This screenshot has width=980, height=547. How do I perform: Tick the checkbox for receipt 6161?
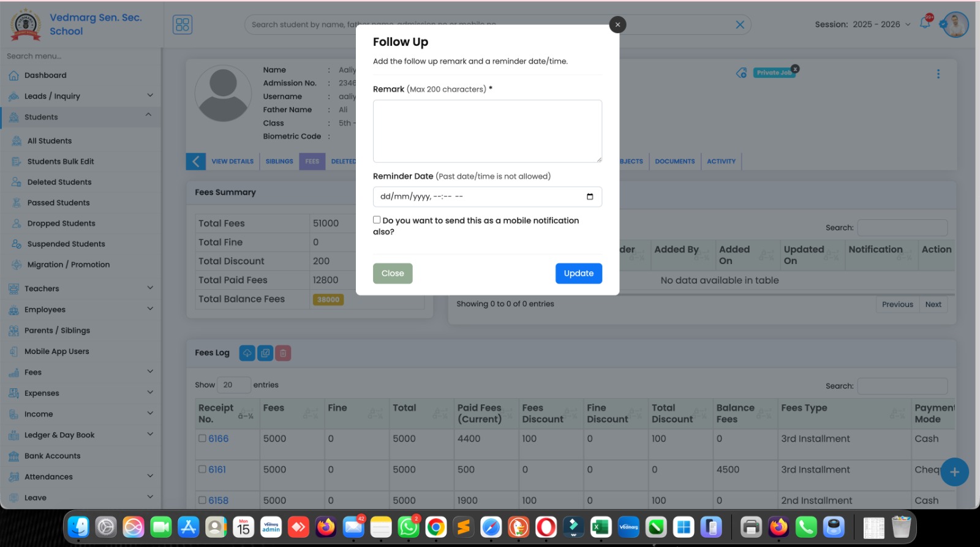(x=202, y=469)
